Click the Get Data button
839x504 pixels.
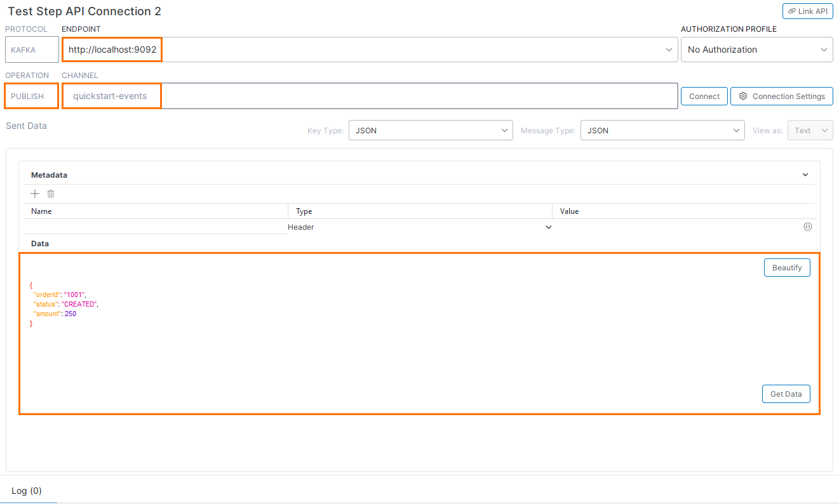coord(786,394)
